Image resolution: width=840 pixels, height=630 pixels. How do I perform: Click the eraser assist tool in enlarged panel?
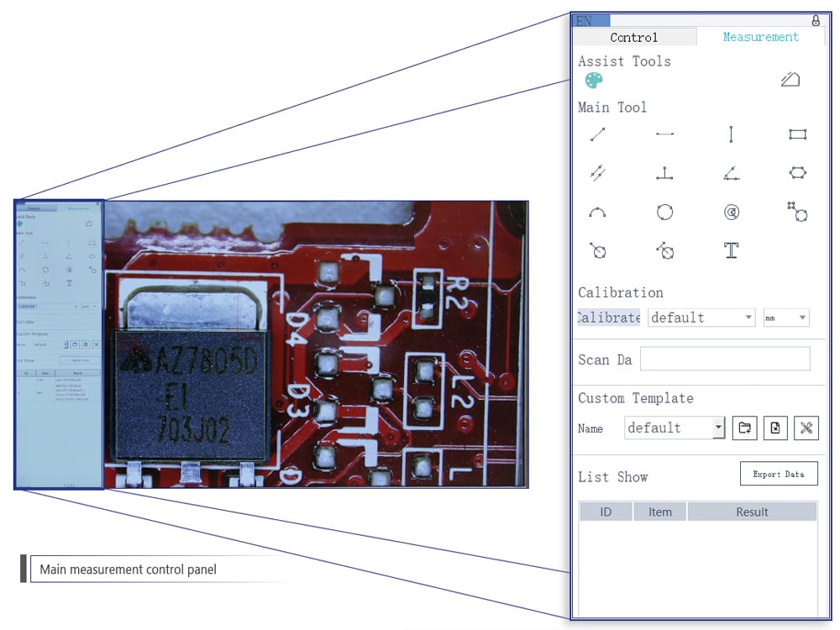click(x=790, y=80)
